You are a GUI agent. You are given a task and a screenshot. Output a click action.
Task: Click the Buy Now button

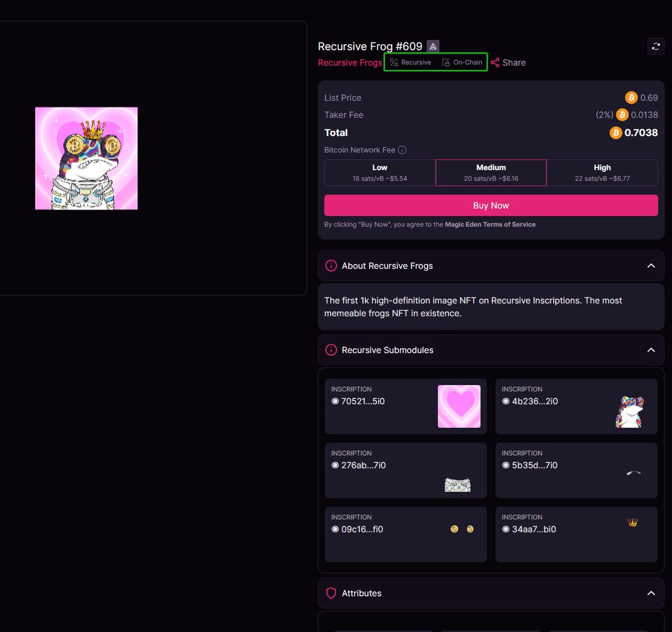pos(491,205)
